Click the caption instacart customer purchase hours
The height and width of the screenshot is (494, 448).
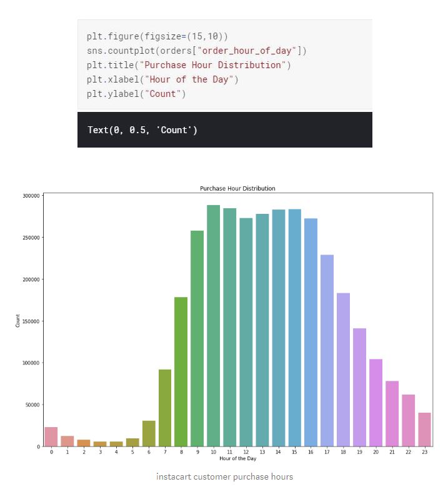pyautogui.click(x=224, y=476)
